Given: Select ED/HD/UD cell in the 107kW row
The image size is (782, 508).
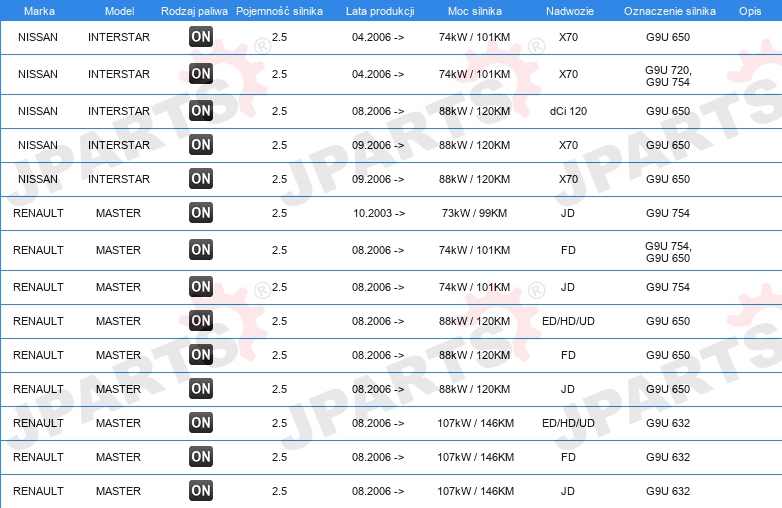Looking at the screenshot, I should click(x=568, y=423).
